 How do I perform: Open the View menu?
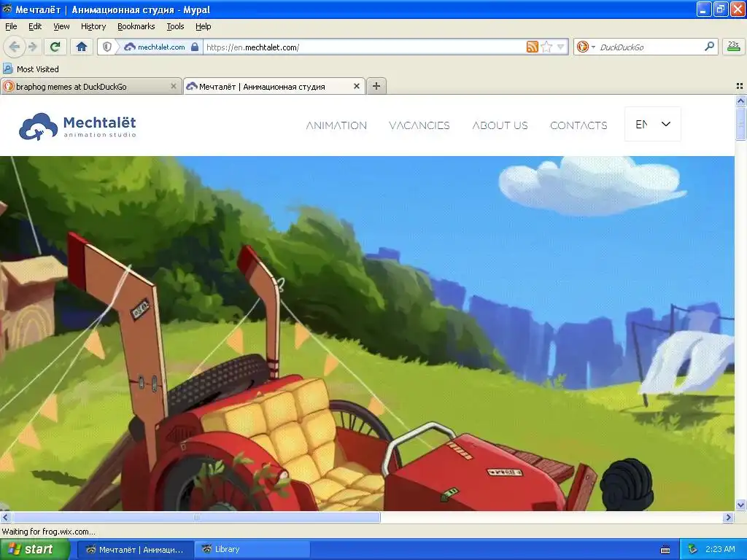(61, 26)
